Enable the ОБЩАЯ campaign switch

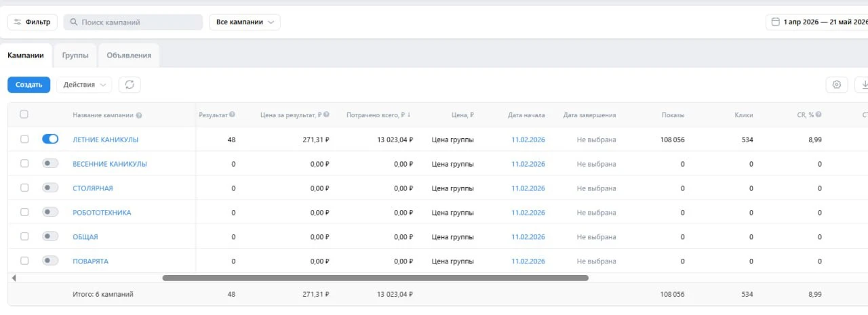pos(50,236)
